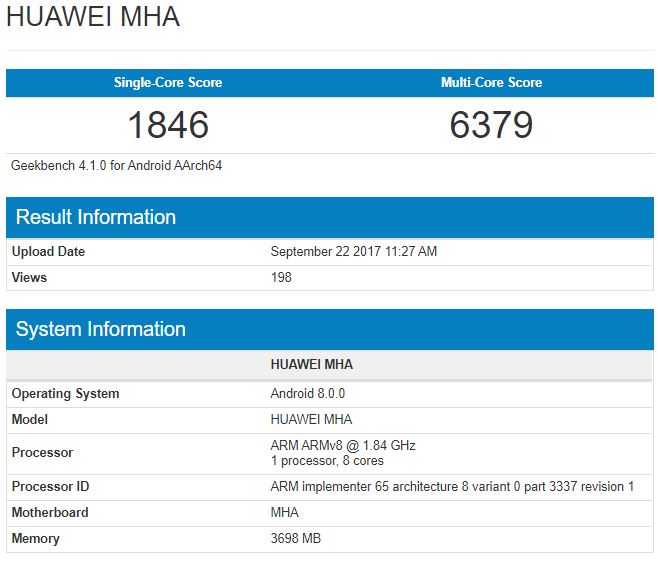The width and height of the screenshot is (658, 564).
Task: Click the multi-core score value 6379
Action: coord(491,125)
